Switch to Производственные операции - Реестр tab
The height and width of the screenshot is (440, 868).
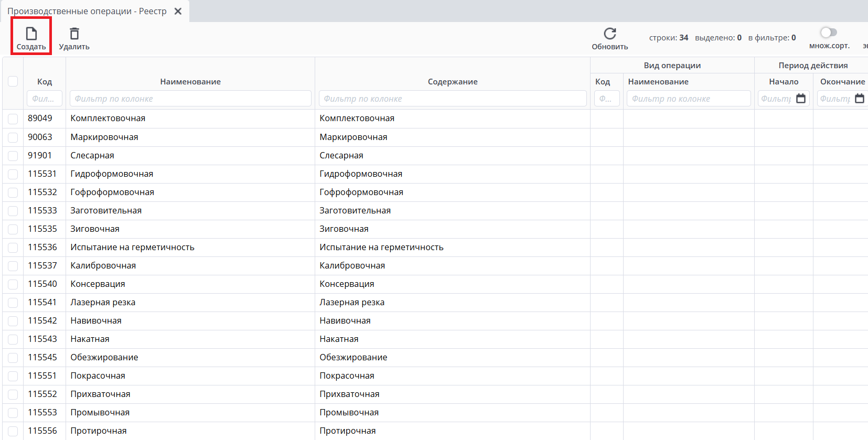[x=87, y=11]
